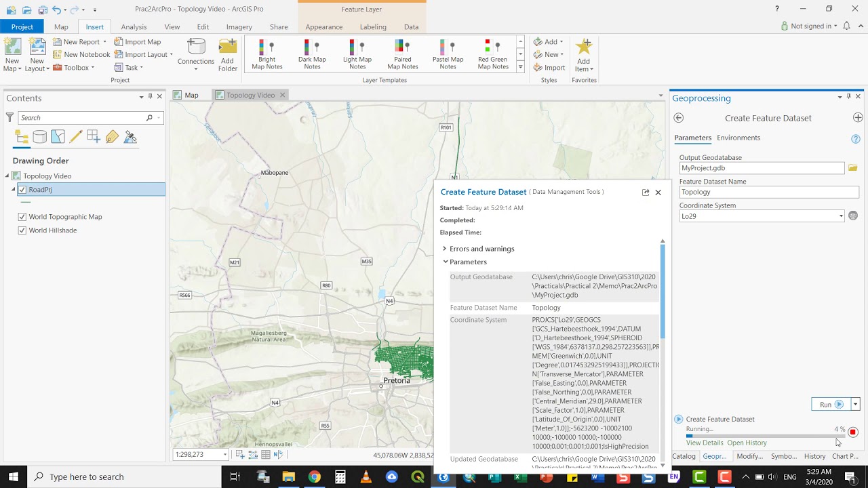Open Import Layout dropdown
The image size is (868, 488).
click(x=172, y=55)
